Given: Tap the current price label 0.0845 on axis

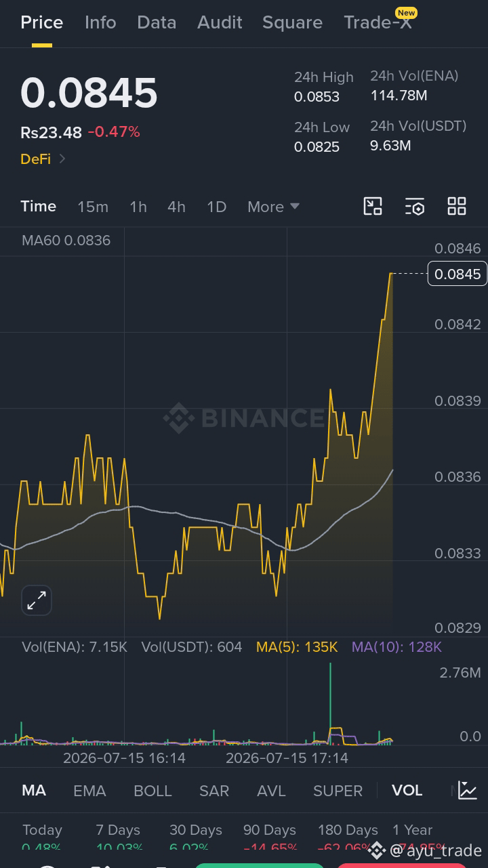Looking at the screenshot, I should [457, 274].
